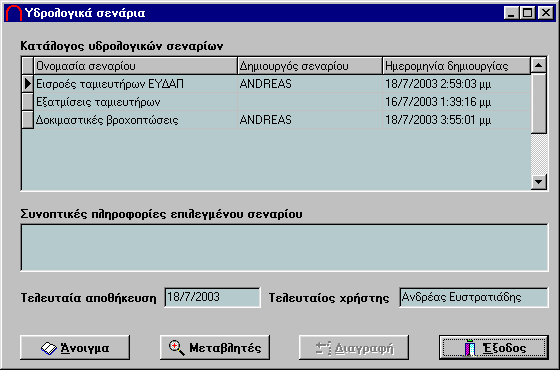Click the disabled Διαγραφή button
560x370 pixels.
[354, 347]
